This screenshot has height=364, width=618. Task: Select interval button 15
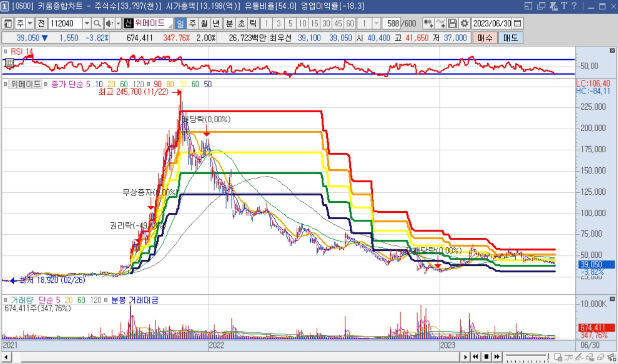point(314,24)
